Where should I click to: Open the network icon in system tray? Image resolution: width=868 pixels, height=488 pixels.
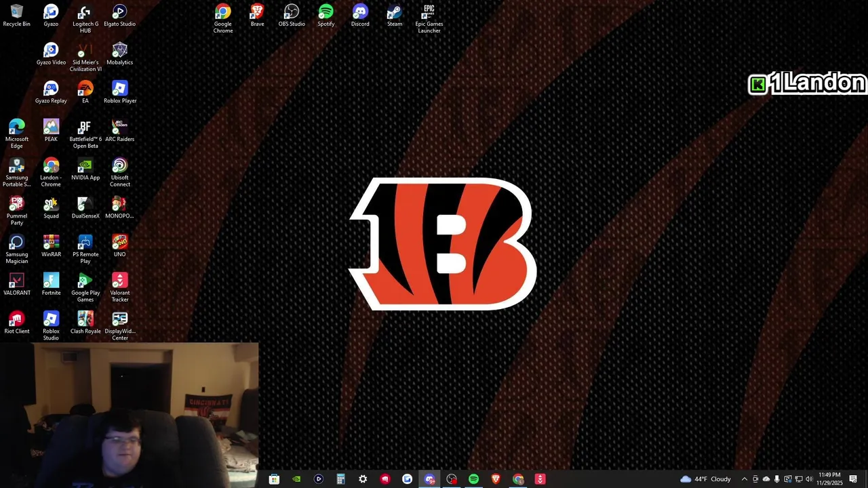coord(798,479)
